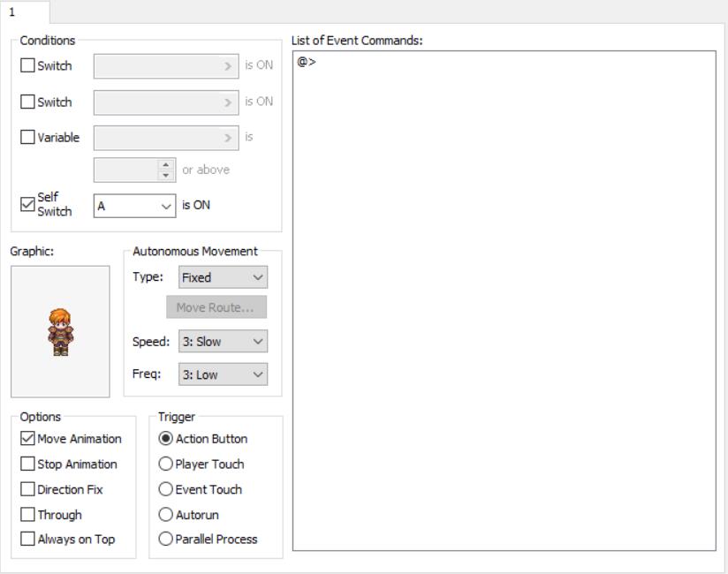Uncheck the Self Switch condition

pos(27,204)
